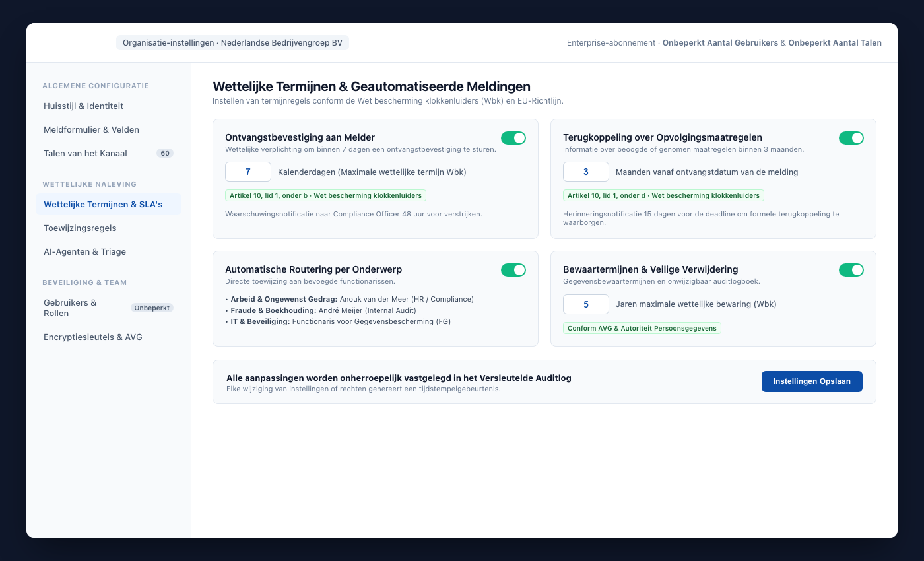Screen dimensions: 924x561
Task: Click the 'Artikel 10, lid 1, onder b' tag
Action: [x=325, y=195]
